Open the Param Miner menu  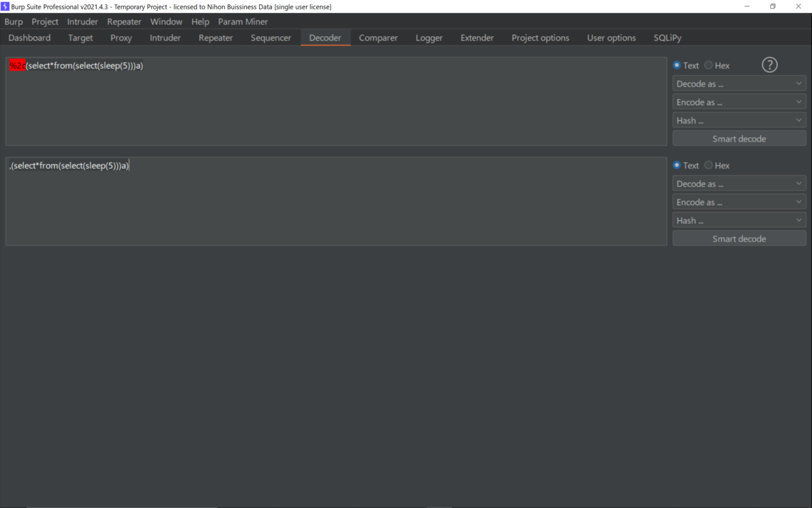click(x=243, y=22)
